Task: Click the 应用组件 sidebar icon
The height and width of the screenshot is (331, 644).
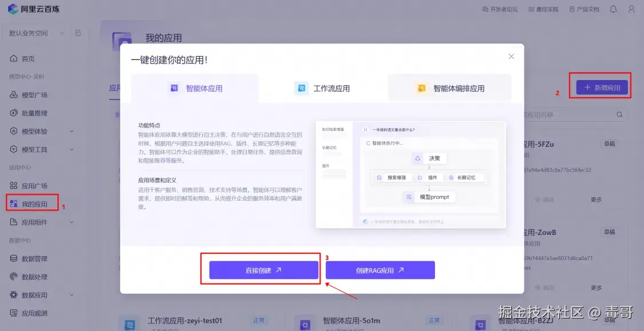Action: [14, 222]
